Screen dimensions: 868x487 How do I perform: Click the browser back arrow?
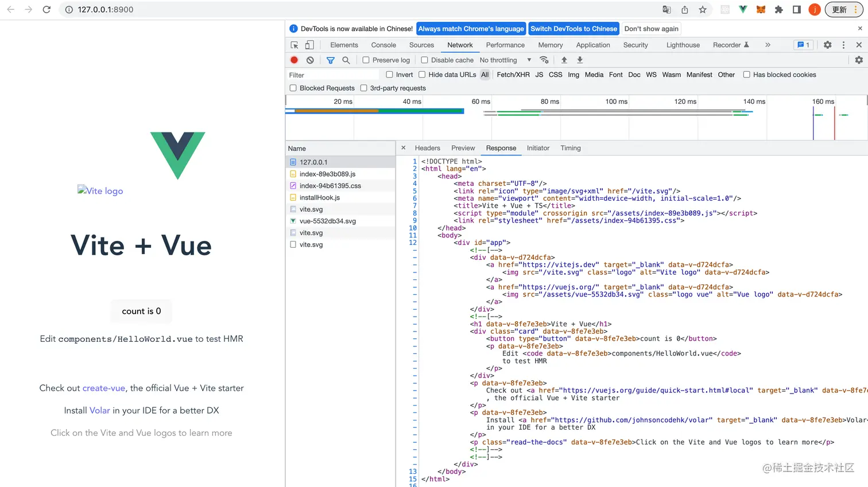[x=10, y=10]
